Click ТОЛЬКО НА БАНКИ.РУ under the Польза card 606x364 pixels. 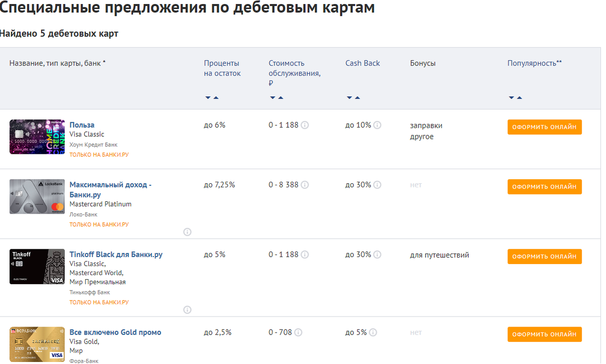tap(99, 154)
